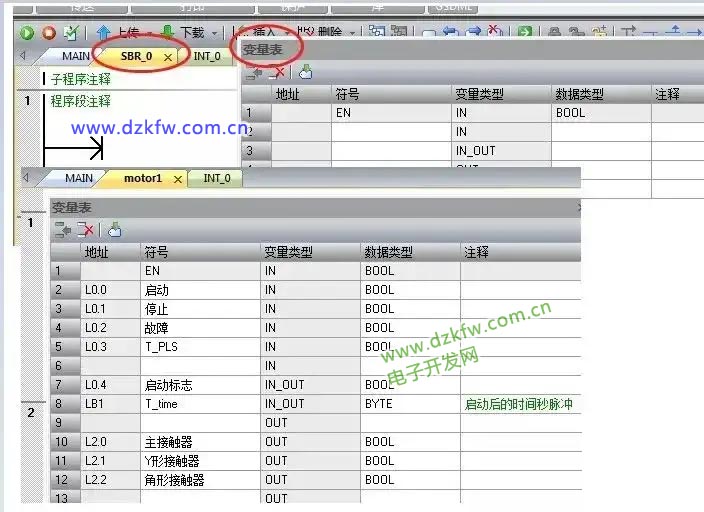704x512 pixels.
Task: Click the red Stop PLC icon
Action: 48,32
